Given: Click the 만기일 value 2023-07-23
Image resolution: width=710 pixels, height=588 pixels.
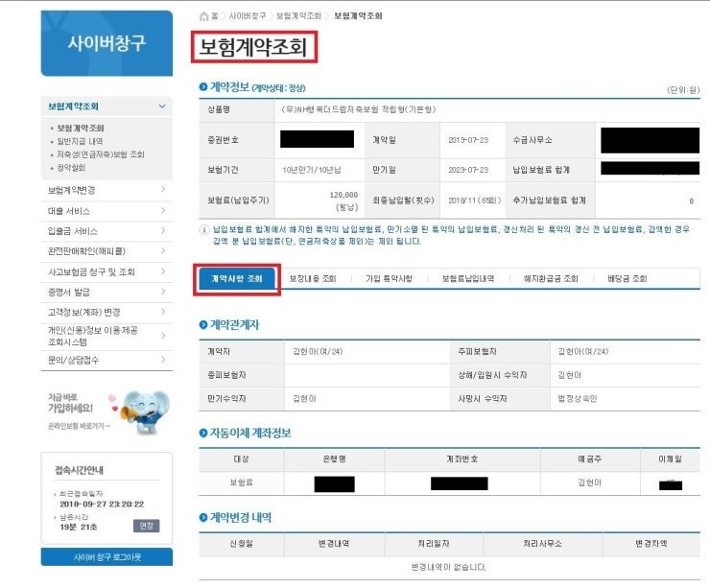Looking at the screenshot, I should (x=468, y=170).
